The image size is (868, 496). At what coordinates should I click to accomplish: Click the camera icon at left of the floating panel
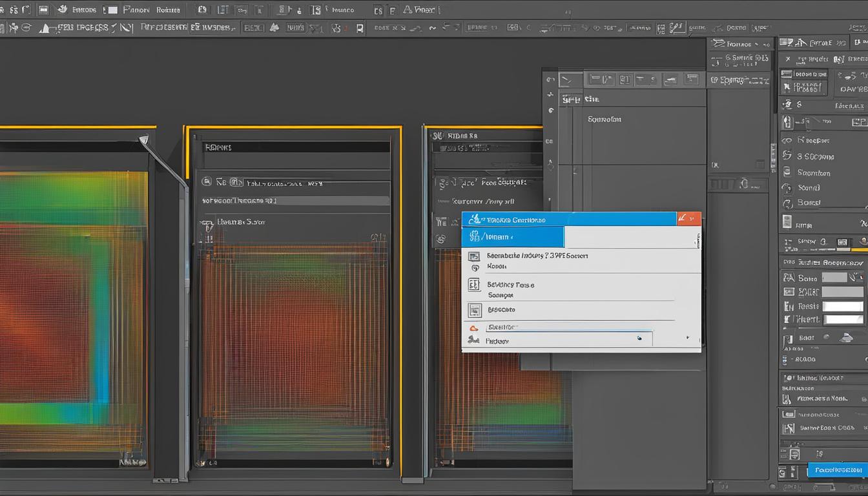coord(550,79)
